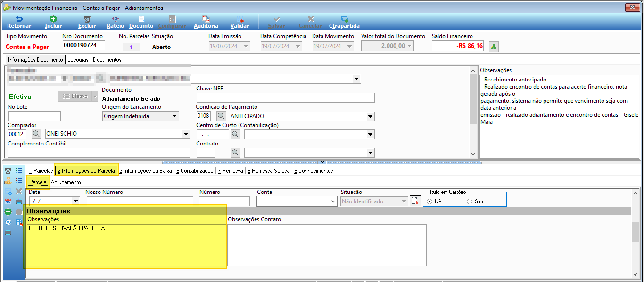Open the Rateio toolbar option
Viewport: 644px width, 282px height.
click(116, 22)
